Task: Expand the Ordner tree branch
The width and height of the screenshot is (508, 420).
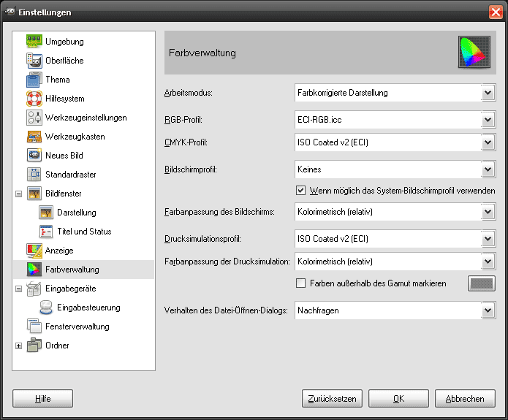Action: pyautogui.click(x=19, y=345)
